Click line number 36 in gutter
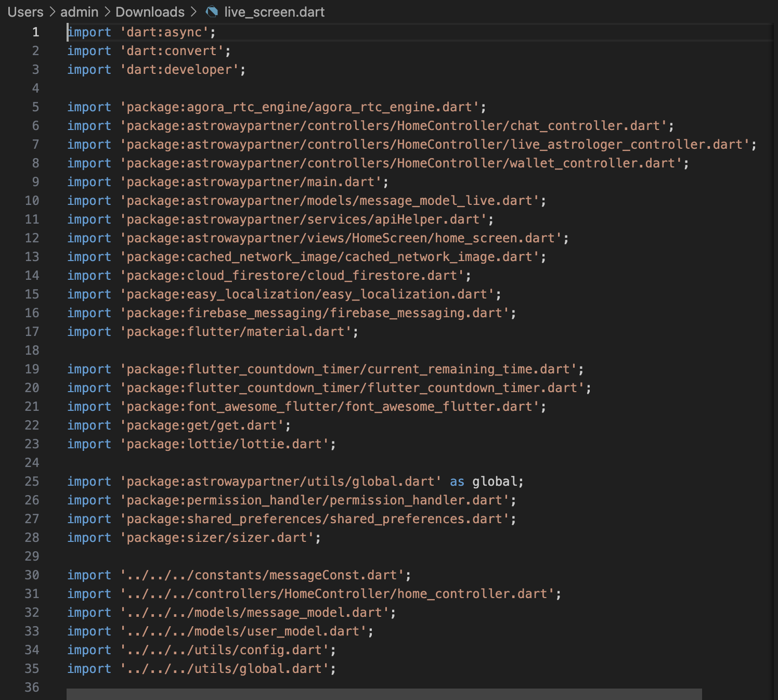This screenshot has height=700, width=778. (32, 688)
